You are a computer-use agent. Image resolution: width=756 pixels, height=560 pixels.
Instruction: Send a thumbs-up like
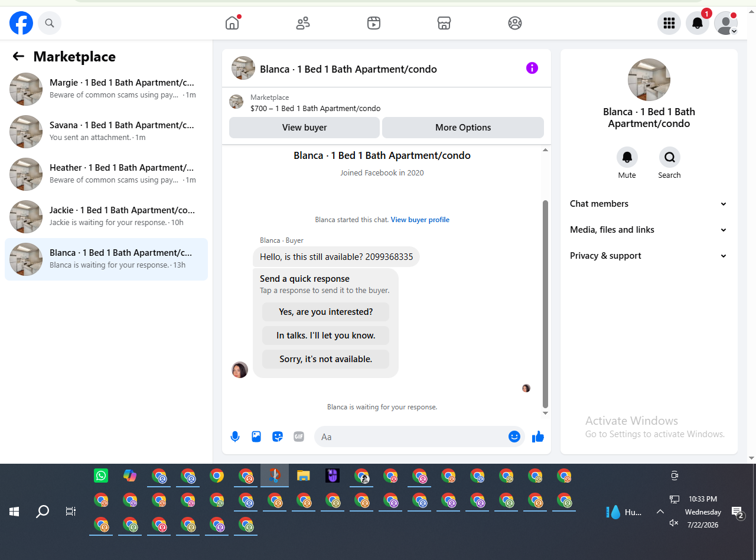click(x=537, y=437)
